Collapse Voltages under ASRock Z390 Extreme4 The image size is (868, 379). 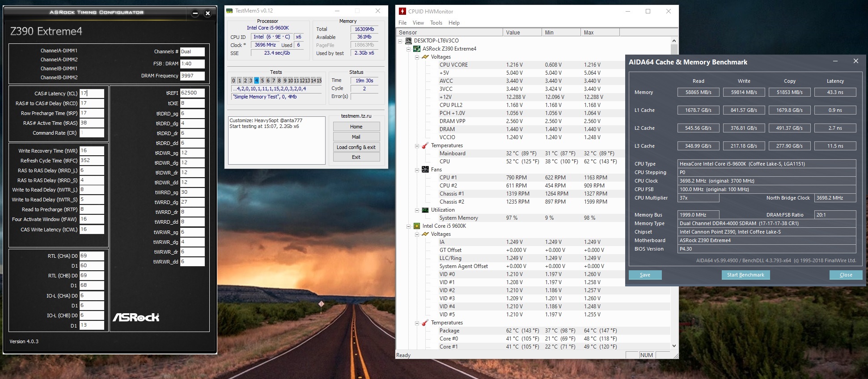pyautogui.click(x=417, y=57)
